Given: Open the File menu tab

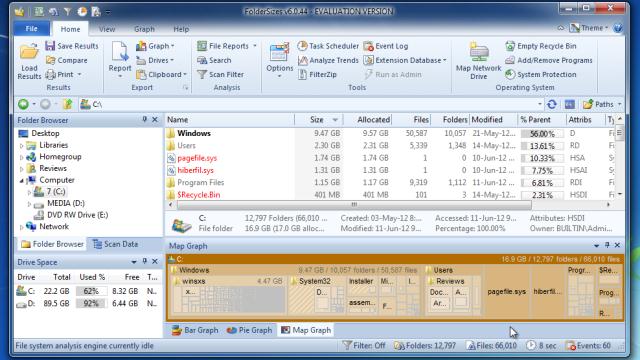Looking at the screenshot, I should (x=31, y=29).
